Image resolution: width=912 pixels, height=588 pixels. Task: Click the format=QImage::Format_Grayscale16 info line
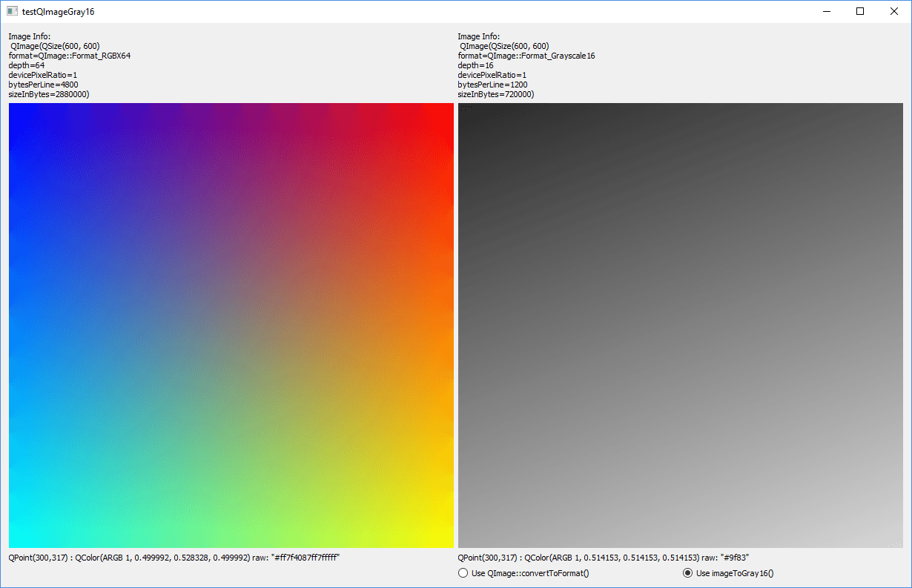click(526, 56)
